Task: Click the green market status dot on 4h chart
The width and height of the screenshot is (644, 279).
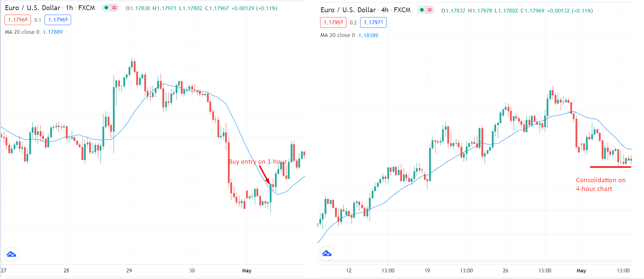Action: [x=422, y=10]
